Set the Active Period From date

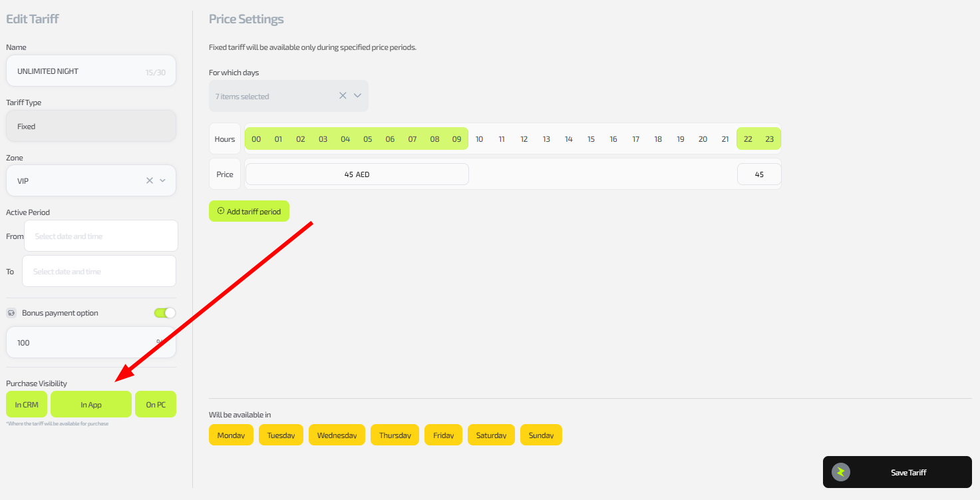101,236
